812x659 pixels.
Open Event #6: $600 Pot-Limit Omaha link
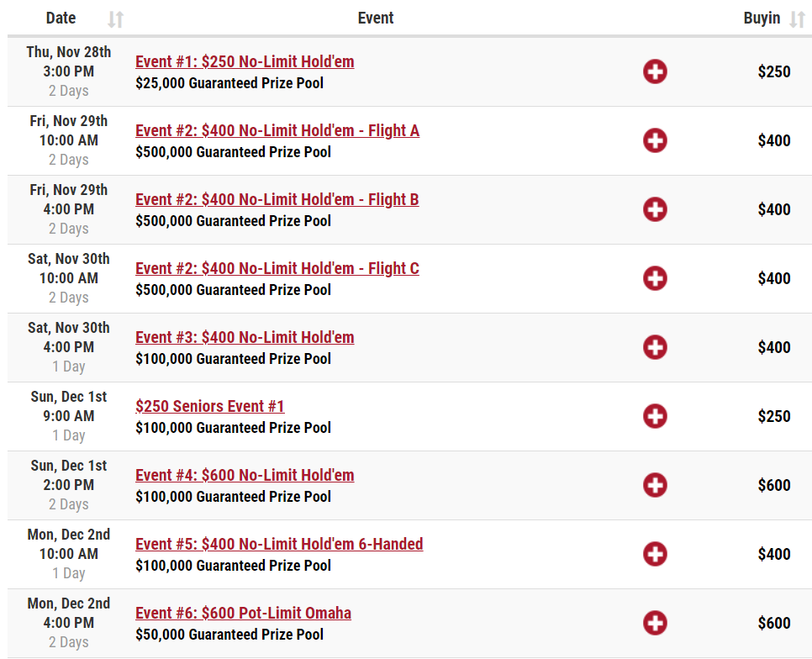(244, 613)
